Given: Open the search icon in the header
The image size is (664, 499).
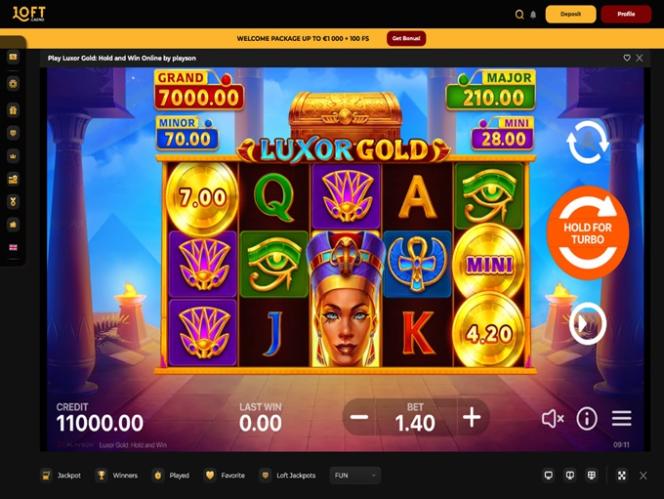Looking at the screenshot, I should [519, 15].
